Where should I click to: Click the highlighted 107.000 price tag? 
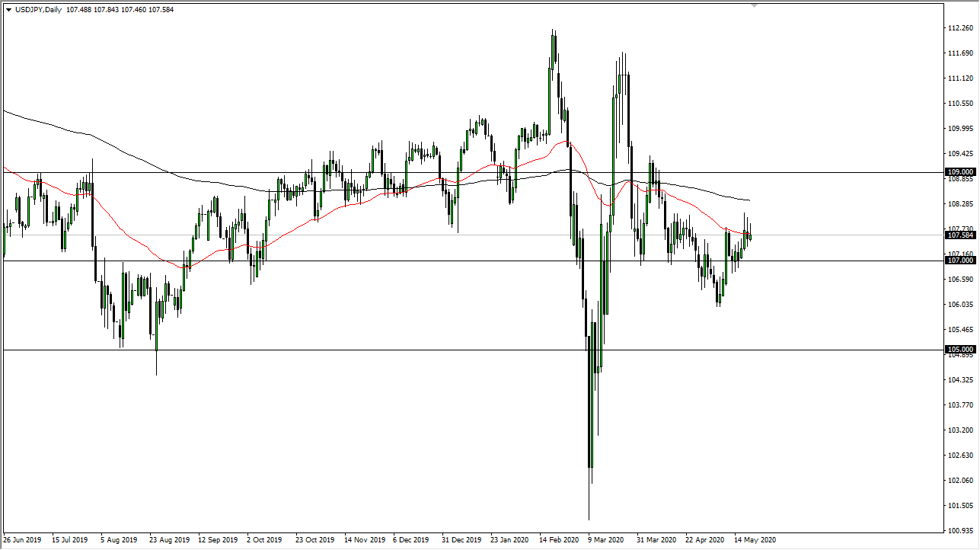960,261
